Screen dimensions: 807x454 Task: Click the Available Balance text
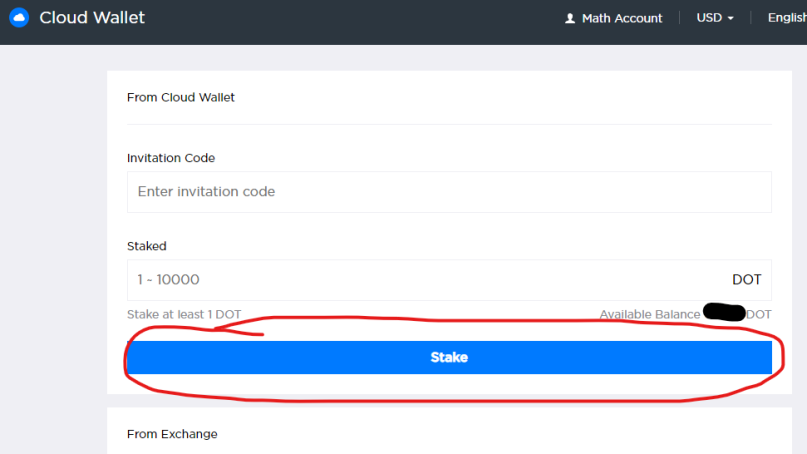point(650,315)
